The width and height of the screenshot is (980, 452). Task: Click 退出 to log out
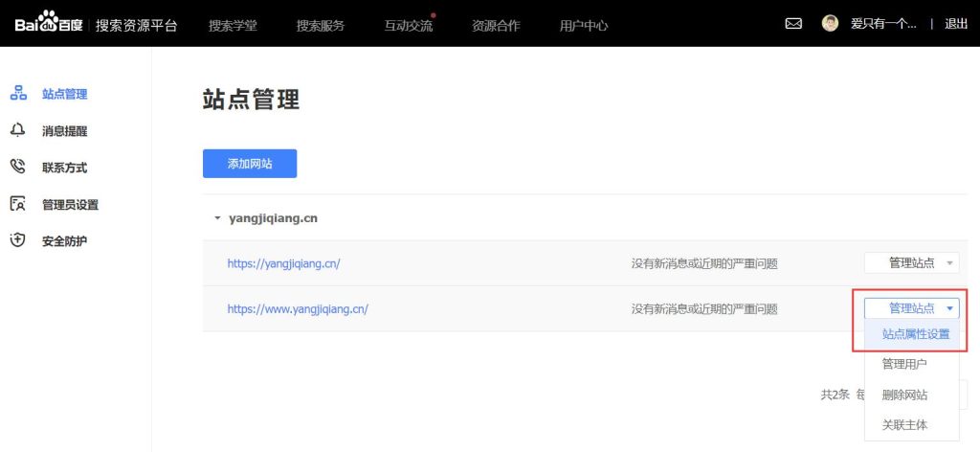[956, 24]
